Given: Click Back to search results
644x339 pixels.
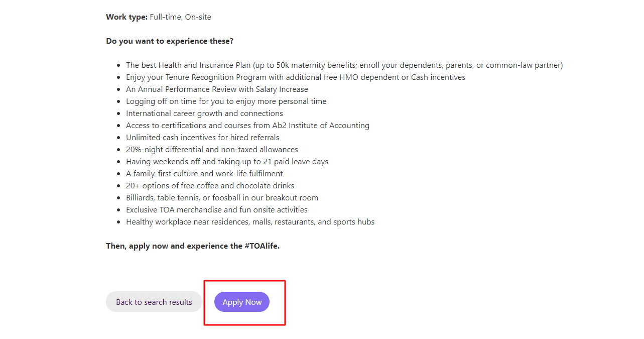Looking at the screenshot, I should (x=154, y=302).
